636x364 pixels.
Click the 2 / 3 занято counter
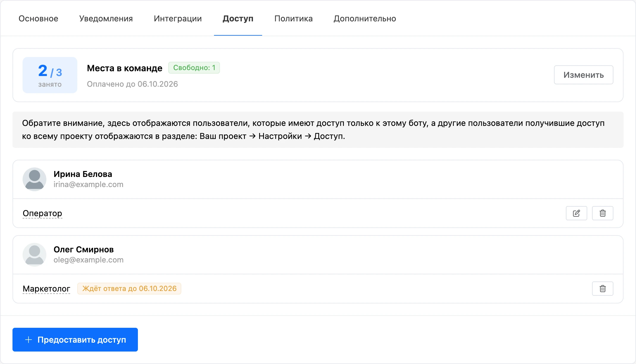pos(50,75)
